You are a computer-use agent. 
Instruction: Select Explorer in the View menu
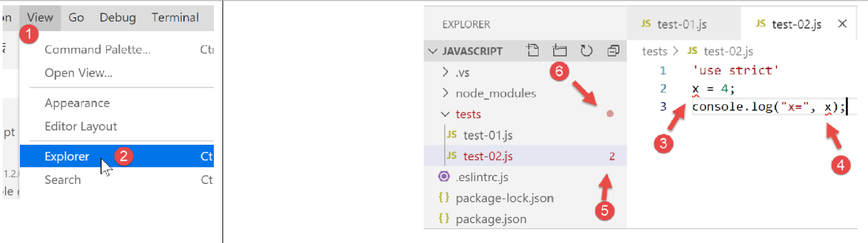[117, 157]
